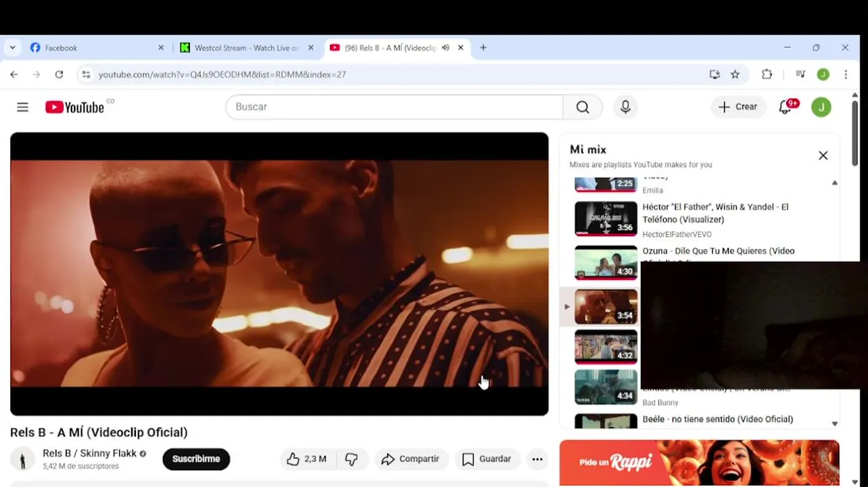868x487 pixels.
Task: Open the YouTube hamburger guide menu
Action: tap(22, 107)
